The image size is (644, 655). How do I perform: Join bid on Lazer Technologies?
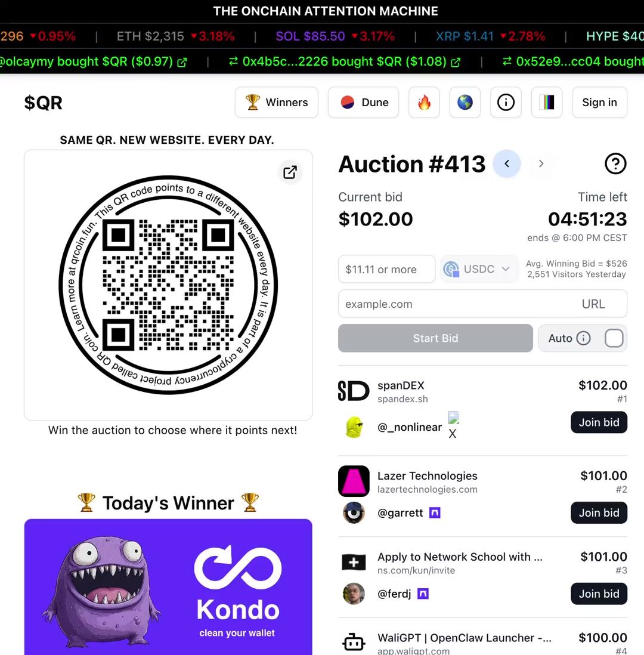pyautogui.click(x=599, y=512)
